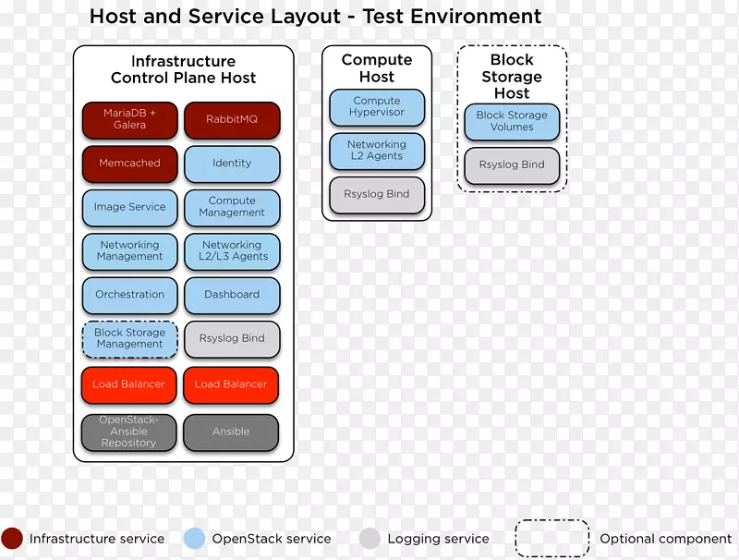This screenshot has height=560, width=739.
Task: Toggle the optional Block Storage Management component
Action: 129,339
